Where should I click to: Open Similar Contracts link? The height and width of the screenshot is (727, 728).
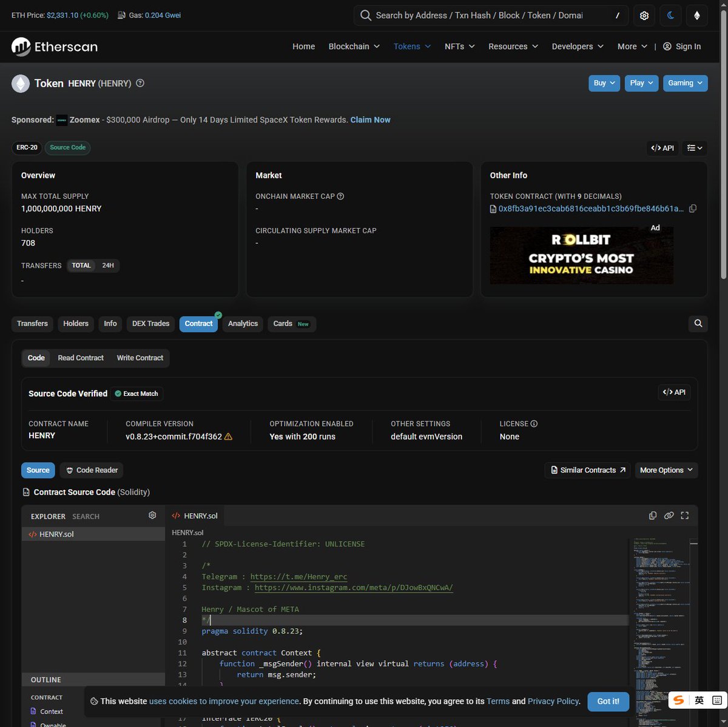[x=588, y=470]
